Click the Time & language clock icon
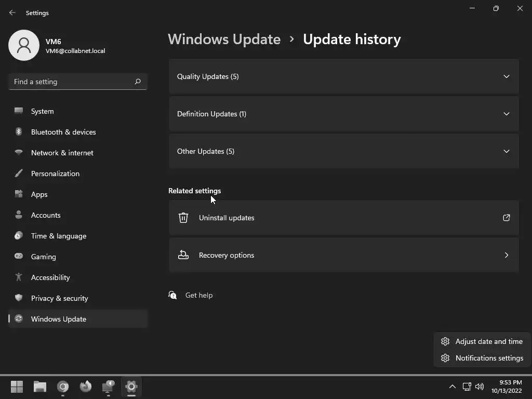The width and height of the screenshot is (532, 399). [x=19, y=235]
